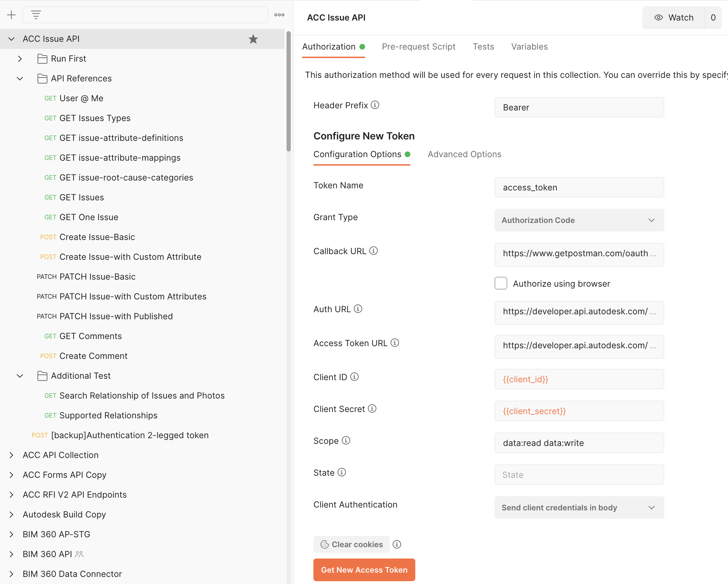Click the sidebar vertical scrollbar
Screen dimensions: 728x584
click(x=288, y=92)
